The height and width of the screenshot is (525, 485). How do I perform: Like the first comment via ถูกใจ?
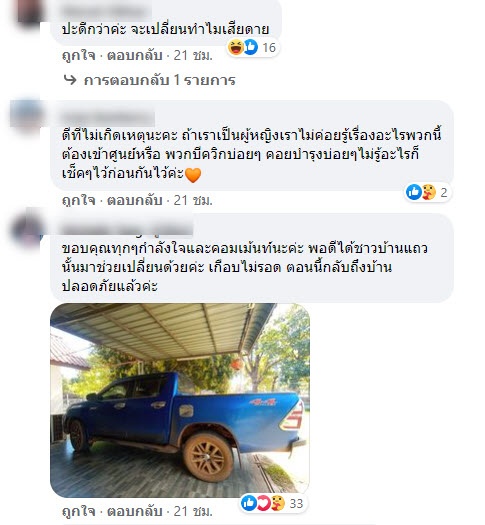[x=79, y=56]
